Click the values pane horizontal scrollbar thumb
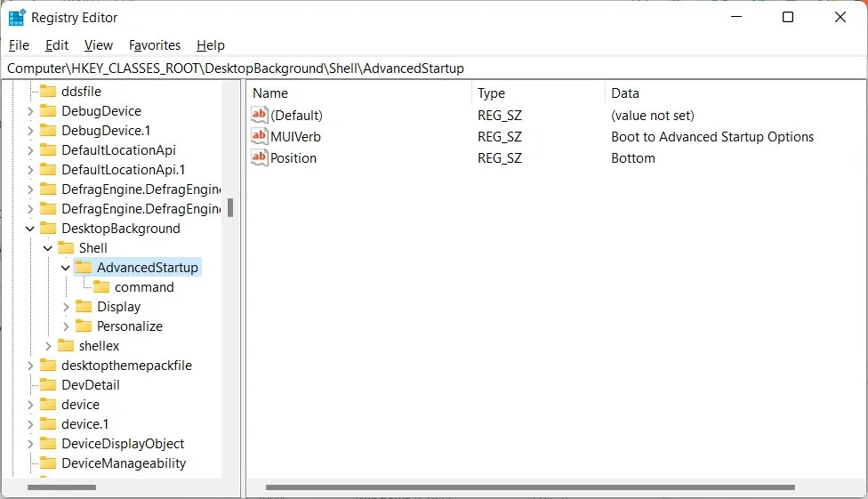The width and height of the screenshot is (868, 499). point(530,487)
